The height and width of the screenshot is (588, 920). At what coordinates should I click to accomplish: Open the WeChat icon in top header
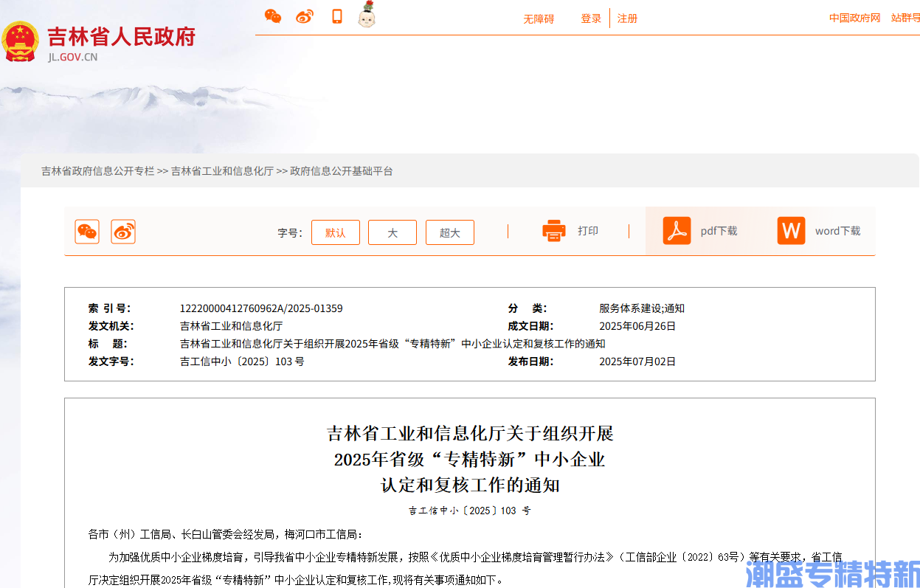(x=273, y=16)
